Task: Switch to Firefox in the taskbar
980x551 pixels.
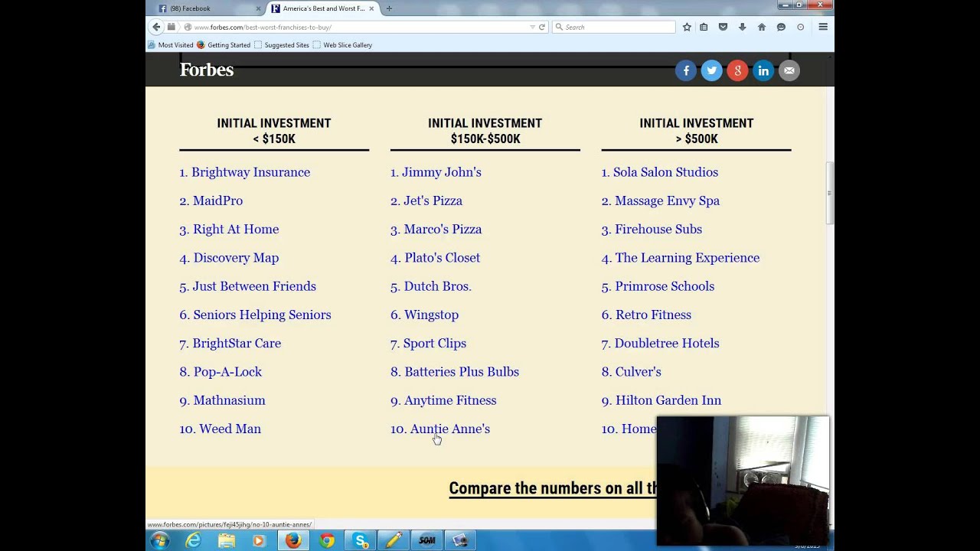Action: 293,540
